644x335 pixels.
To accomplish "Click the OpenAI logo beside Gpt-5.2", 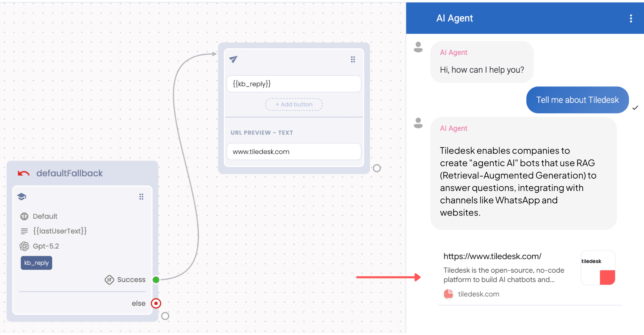I will pos(24,246).
